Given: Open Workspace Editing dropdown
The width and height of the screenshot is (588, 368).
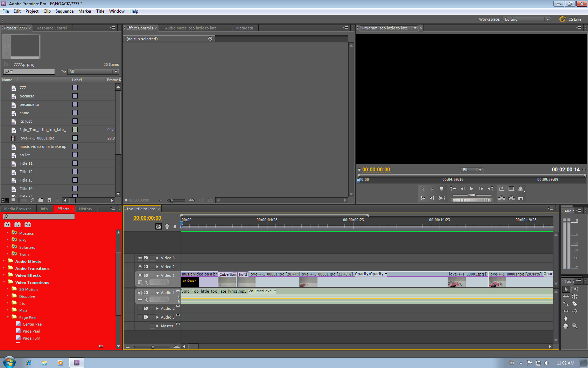Looking at the screenshot, I should 526,19.
